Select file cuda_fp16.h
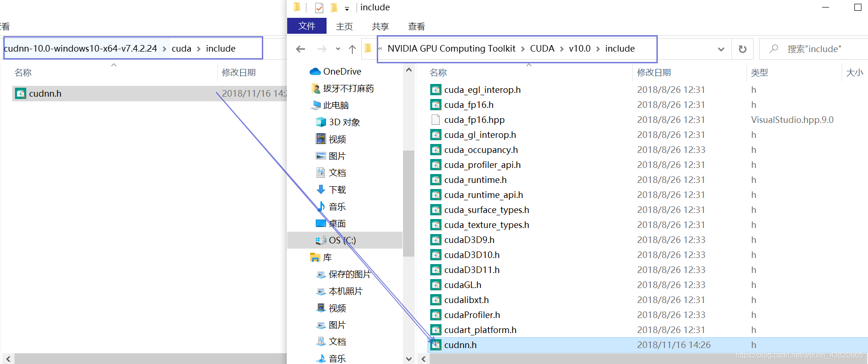868x364 pixels. (x=469, y=105)
